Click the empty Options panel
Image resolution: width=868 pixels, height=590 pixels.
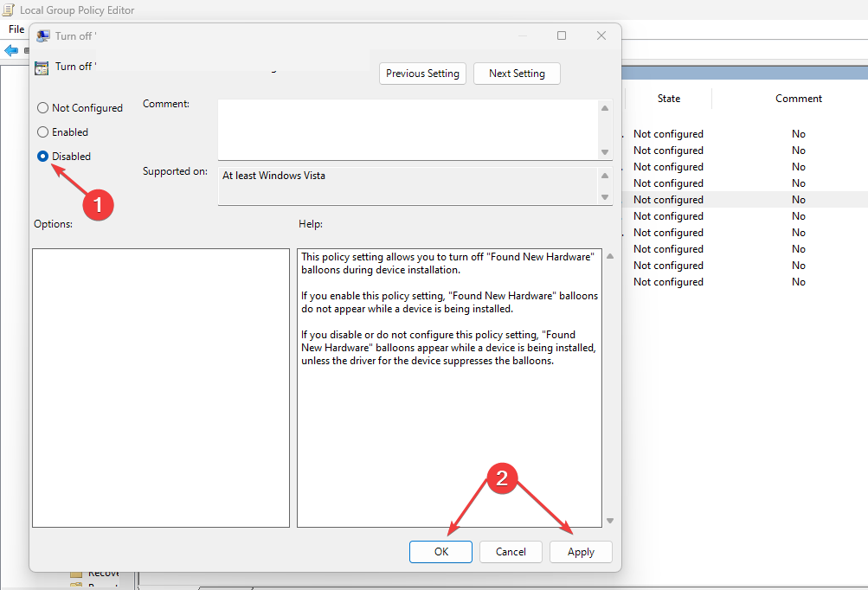161,388
